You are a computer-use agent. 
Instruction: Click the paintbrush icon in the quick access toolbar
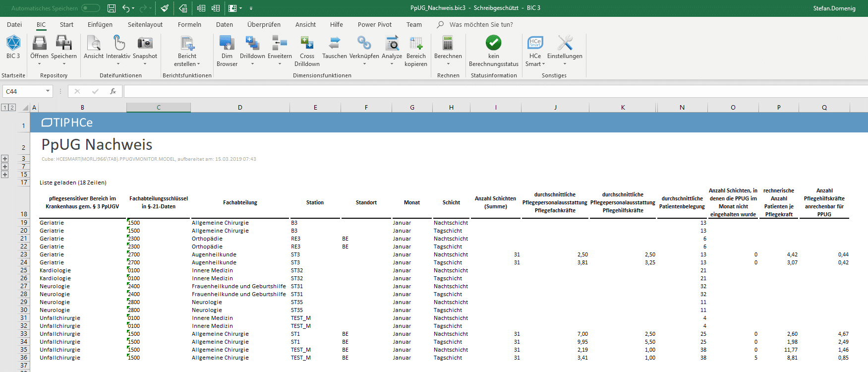tap(165, 8)
